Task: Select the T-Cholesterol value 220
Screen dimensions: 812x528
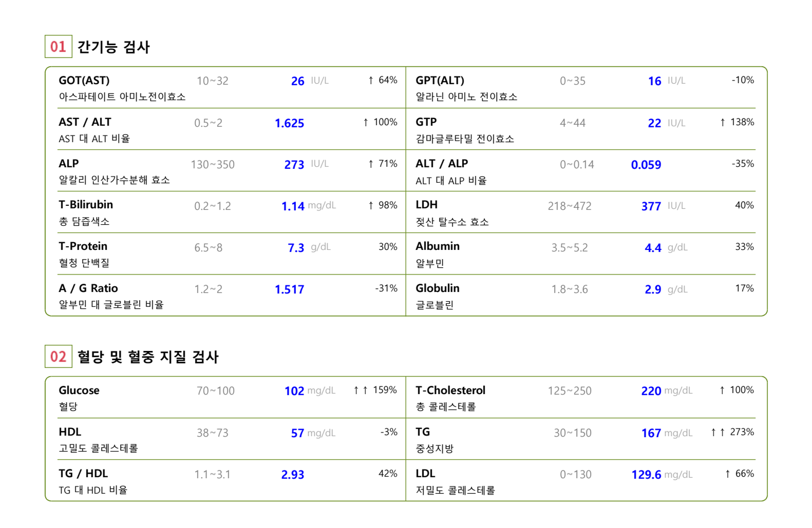Action: coord(651,391)
